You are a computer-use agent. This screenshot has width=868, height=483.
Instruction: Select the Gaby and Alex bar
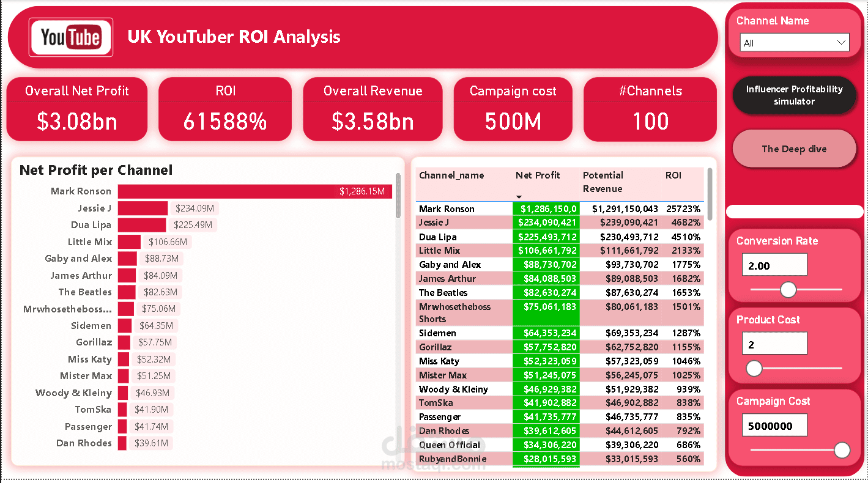(127, 259)
